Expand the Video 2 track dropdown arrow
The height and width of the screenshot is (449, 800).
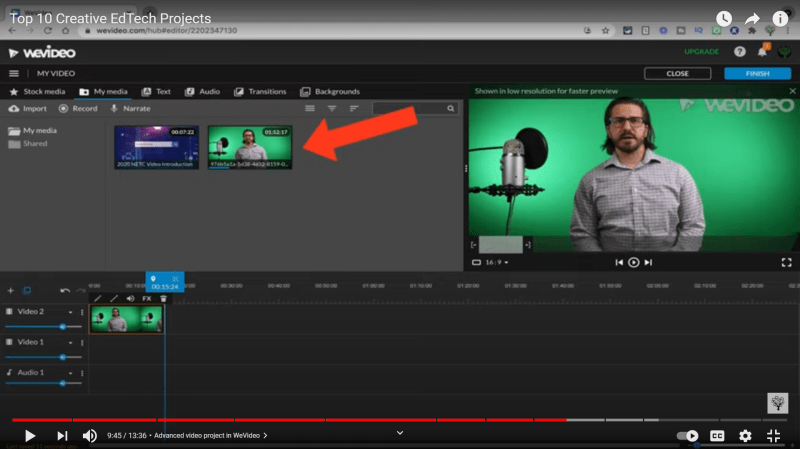click(72, 312)
